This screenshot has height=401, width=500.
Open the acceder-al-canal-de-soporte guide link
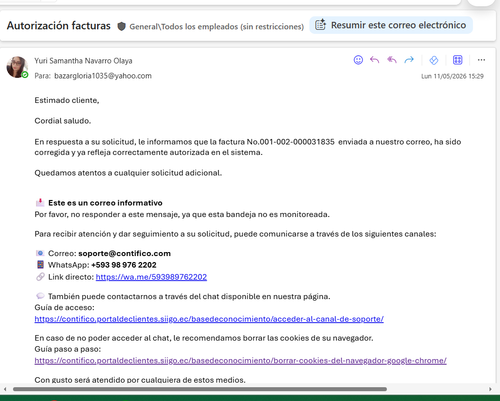click(x=209, y=319)
